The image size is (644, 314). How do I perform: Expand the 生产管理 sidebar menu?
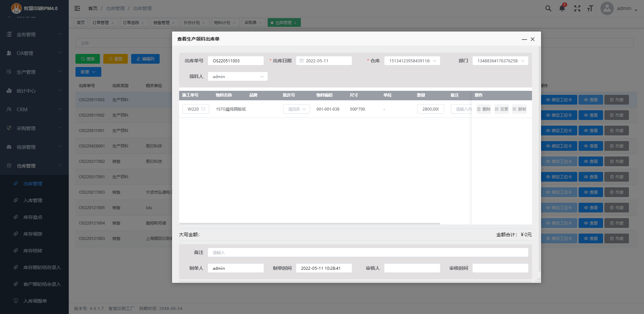[34, 72]
